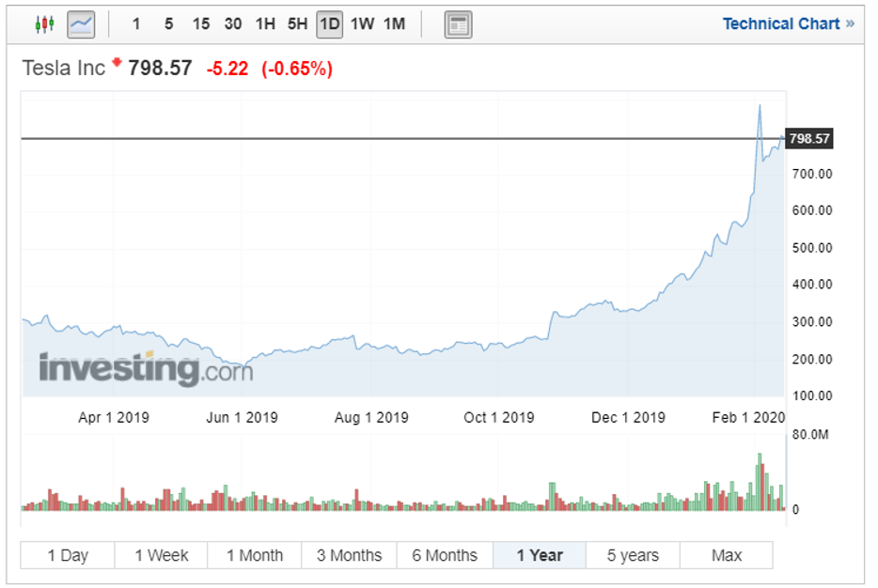Choose the 1M interval
Viewport: 878px width, 588px height.
coord(394,24)
